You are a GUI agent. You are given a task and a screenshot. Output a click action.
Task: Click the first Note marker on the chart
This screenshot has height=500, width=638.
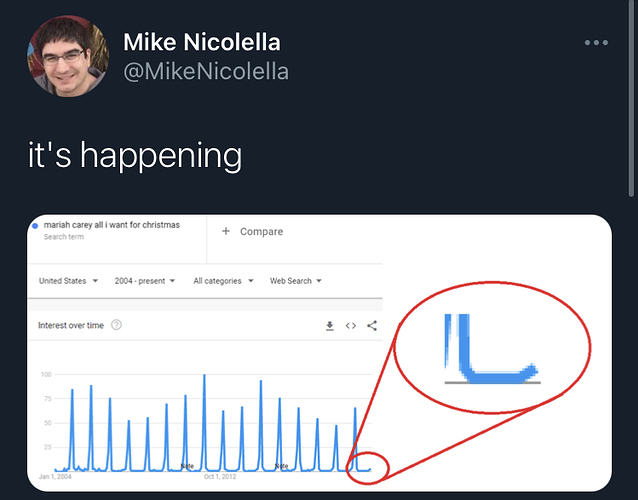(187, 466)
